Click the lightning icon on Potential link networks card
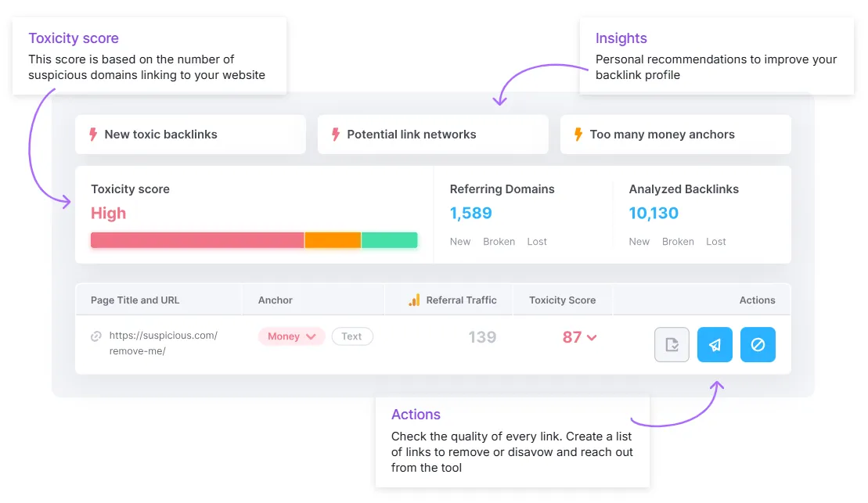Image resolution: width=868 pixels, height=503 pixels. [x=337, y=134]
